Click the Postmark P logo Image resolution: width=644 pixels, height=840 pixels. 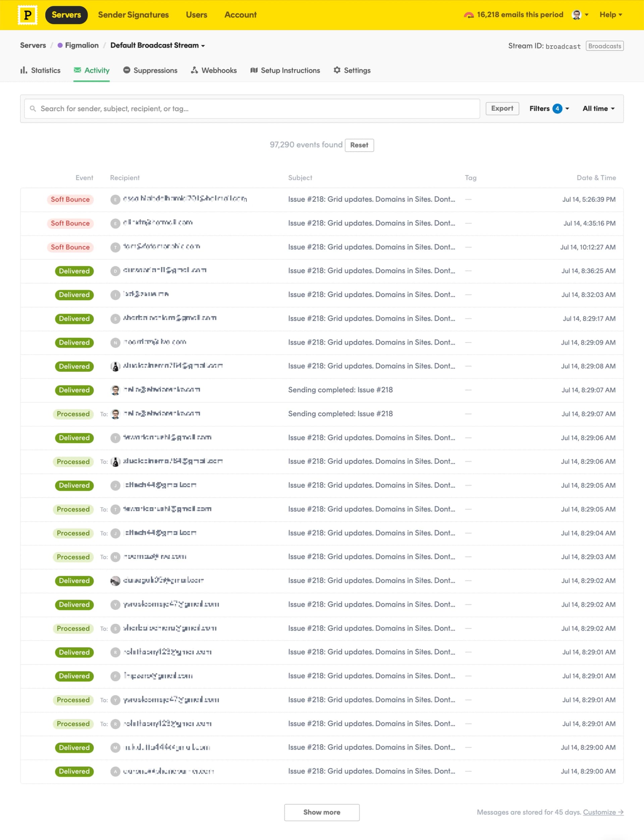28,15
